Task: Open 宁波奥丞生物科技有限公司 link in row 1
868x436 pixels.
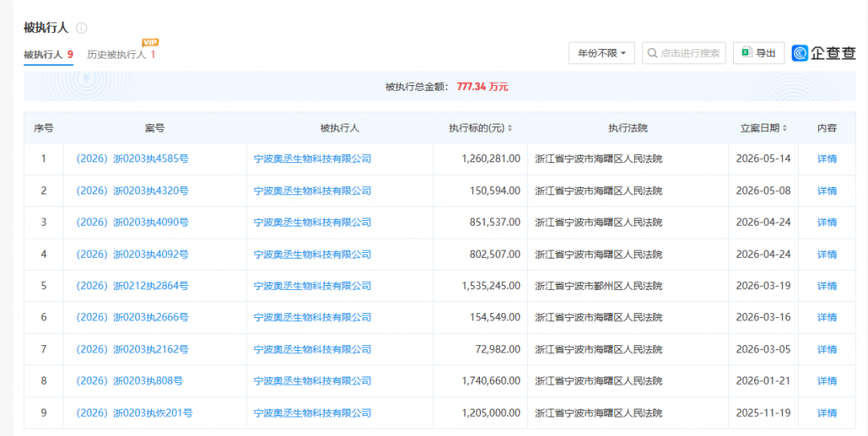Action: click(312, 159)
